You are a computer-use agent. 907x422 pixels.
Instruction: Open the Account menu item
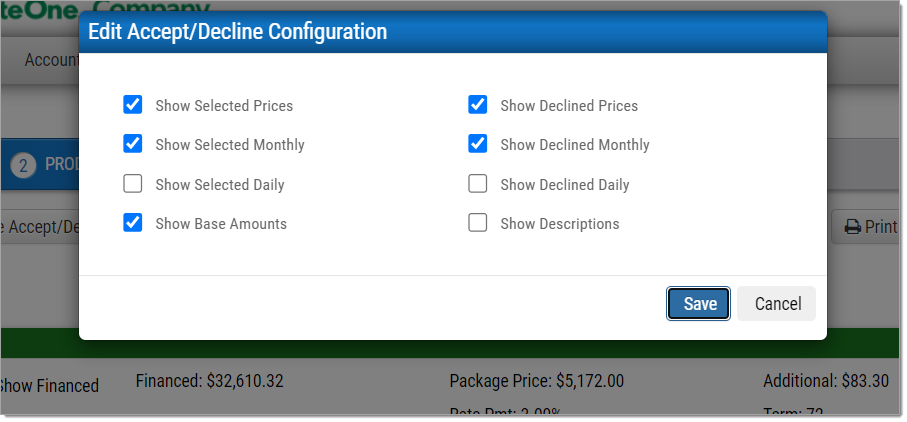(51, 60)
